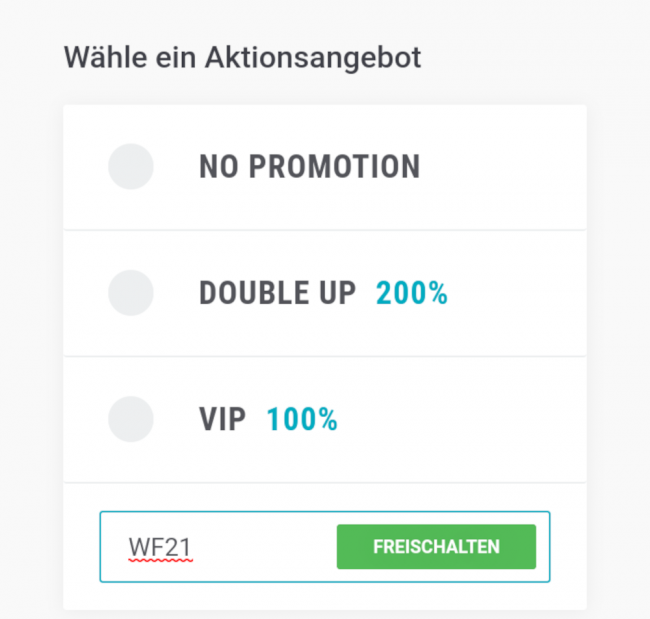Viewport: 650px width, 619px height.
Task: Click the 100% bonus percentage
Action: coord(302,419)
